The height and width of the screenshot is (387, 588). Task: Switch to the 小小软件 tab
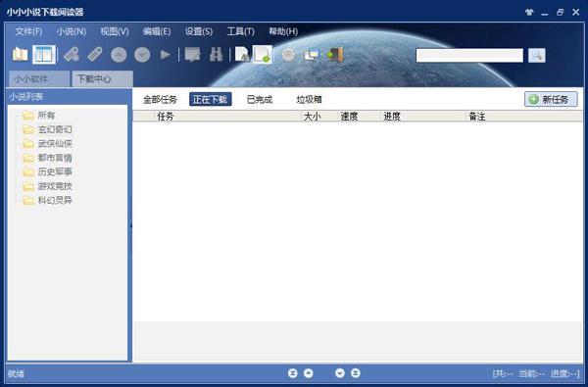(x=39, y=79)
